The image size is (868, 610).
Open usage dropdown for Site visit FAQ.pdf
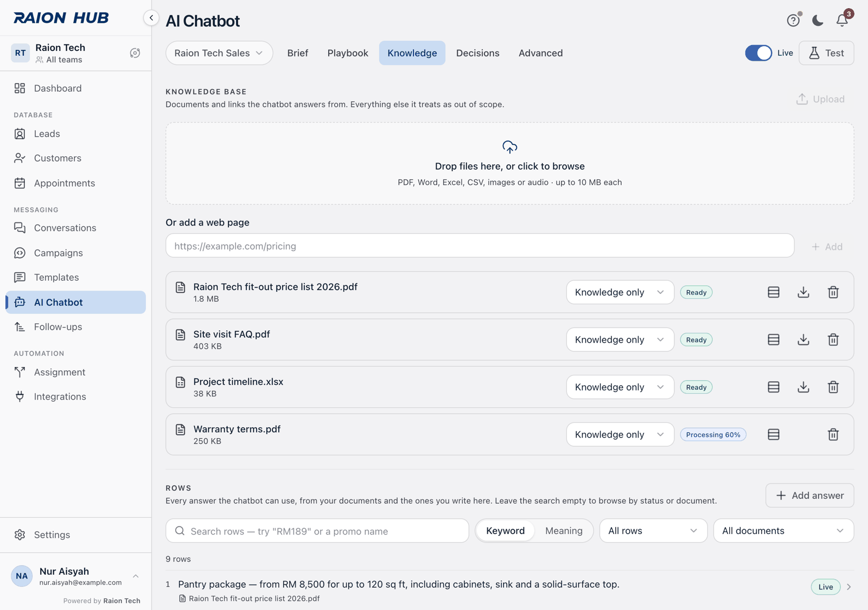point(620,339)
